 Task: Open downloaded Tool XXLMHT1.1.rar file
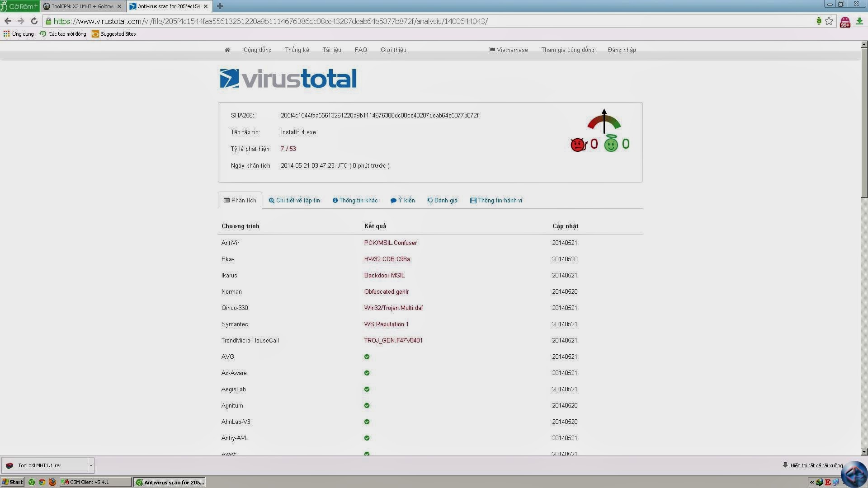(x=44, y=465)
